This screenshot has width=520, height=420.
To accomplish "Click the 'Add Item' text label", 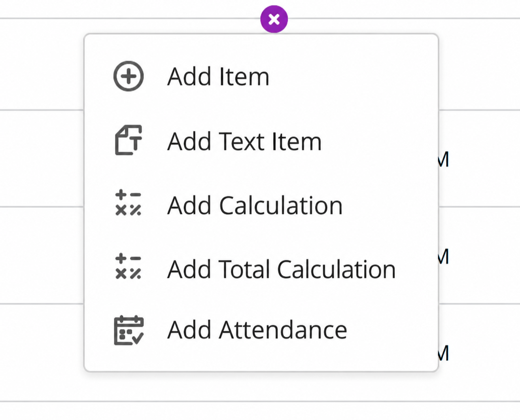I will (218, 76).
